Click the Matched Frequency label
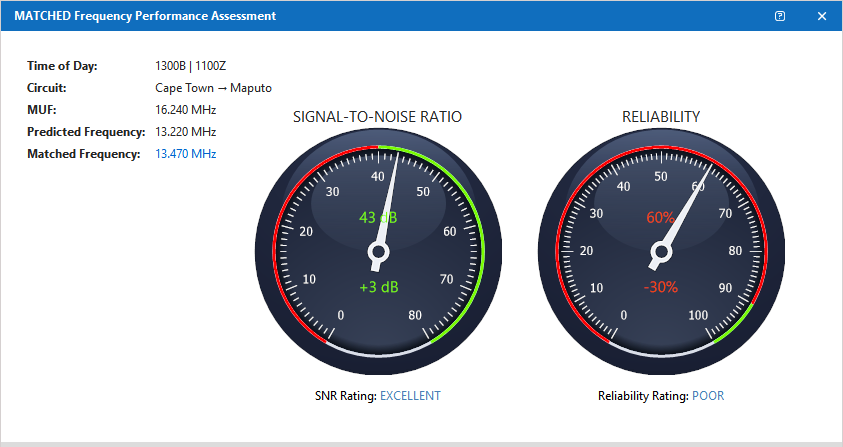 click(x=83, y=154)
